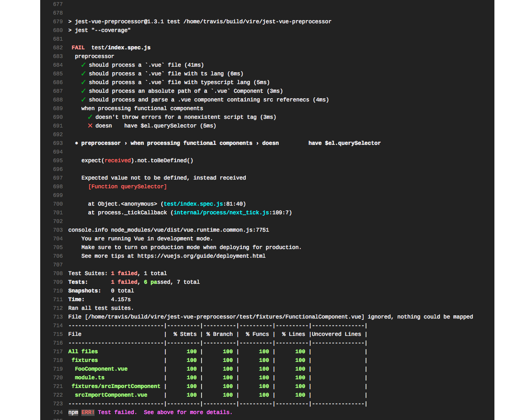Viewport: 520px width, 420px height.
Task: Click 'Make sure to turn on production mode' line
Action: point(191,247)
